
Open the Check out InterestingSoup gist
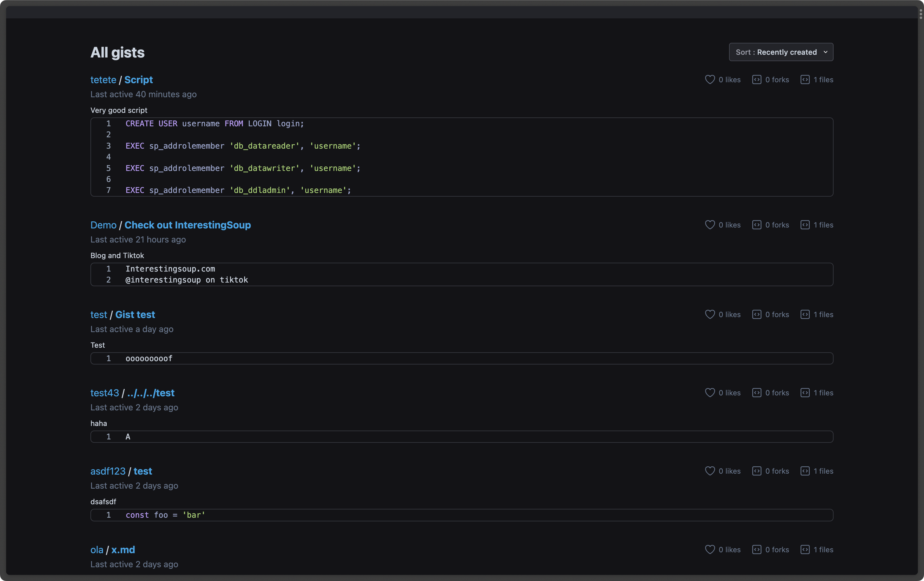[187, 225]
